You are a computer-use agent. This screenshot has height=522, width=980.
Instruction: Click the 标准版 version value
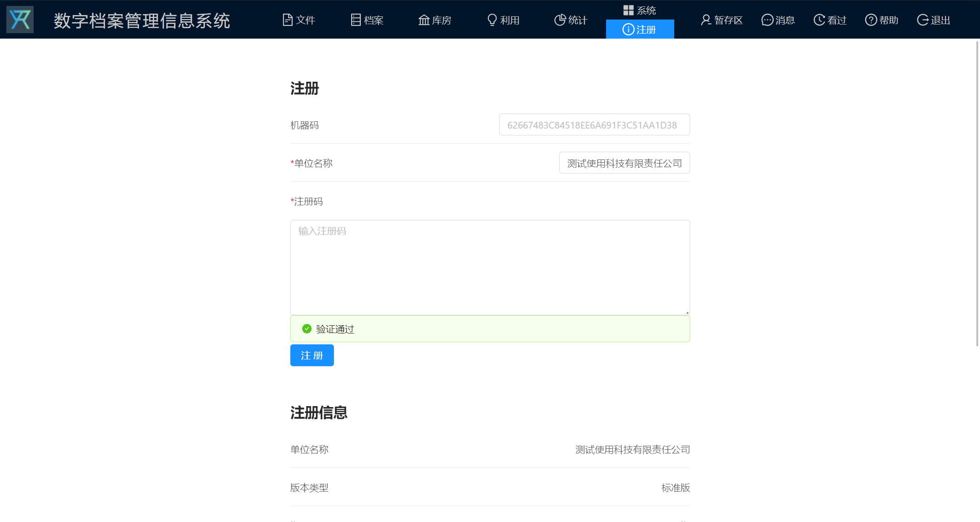676,487
